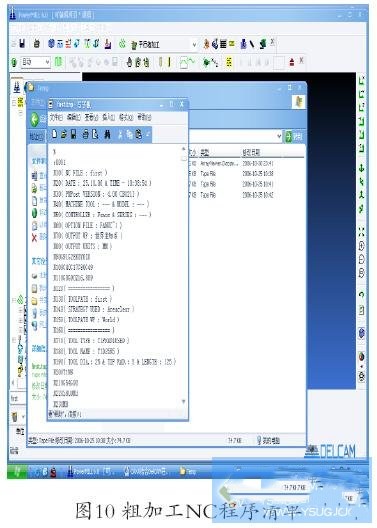Click the green Go button beside address bar
Viewport: 377px width, 528px height.
(294, 136)
